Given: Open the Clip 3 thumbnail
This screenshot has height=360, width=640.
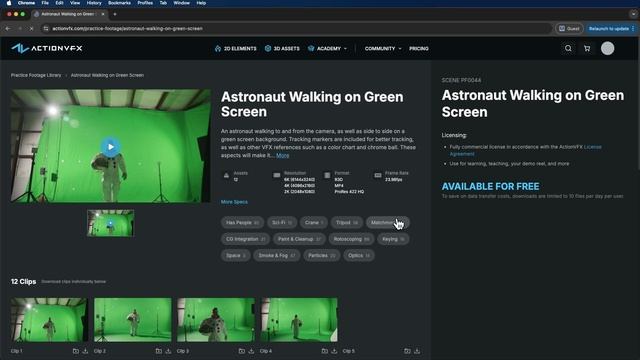Looking at the screenshot, I should click(216, 320).
